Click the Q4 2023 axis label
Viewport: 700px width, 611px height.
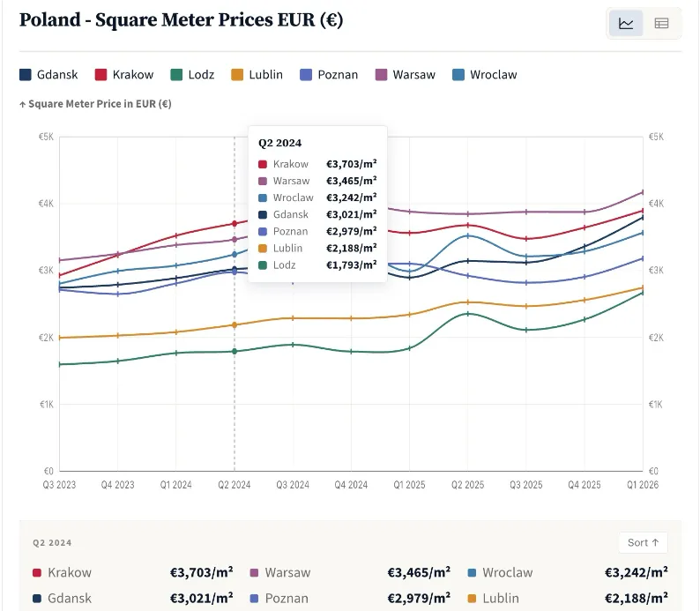pyautogui.click(x=117, y=485)
